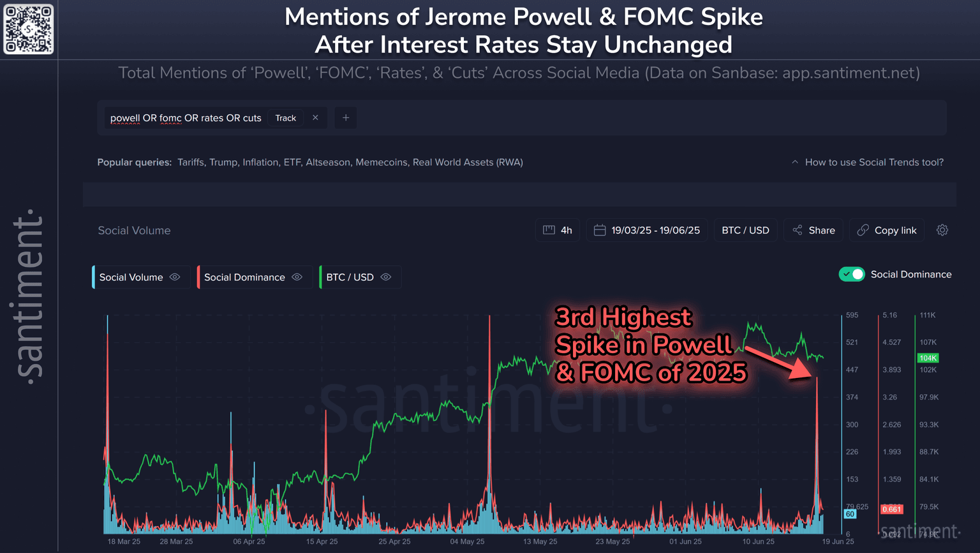Click the Track button
This screenshot has height=553, width=980.
pos(285,118)
